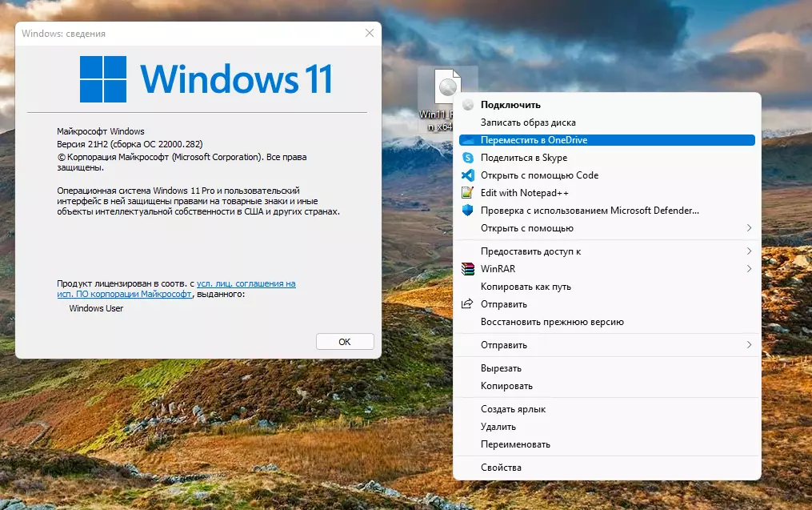Click the WinRAR books icon
Viewport: 812px width, 510px height.
(x=468, y=268)
